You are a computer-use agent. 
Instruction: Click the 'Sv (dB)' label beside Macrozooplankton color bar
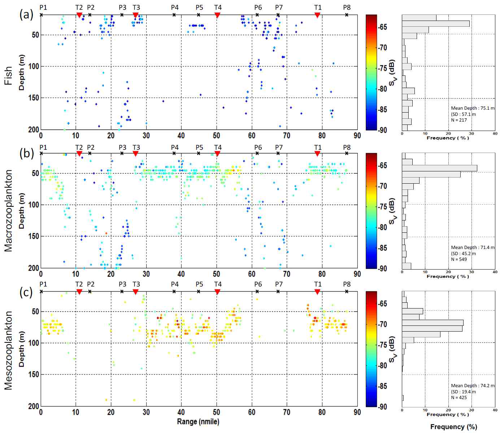point(393,211)
